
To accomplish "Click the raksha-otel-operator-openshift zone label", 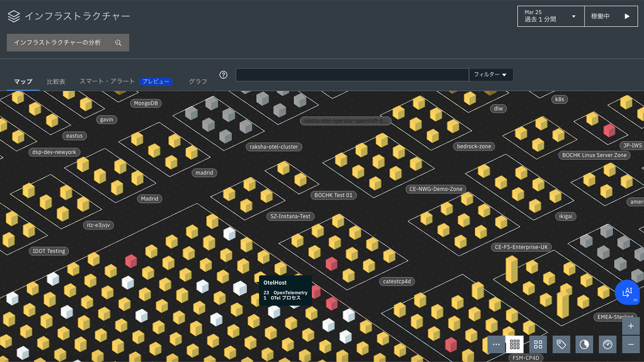I will coord(345,121).
